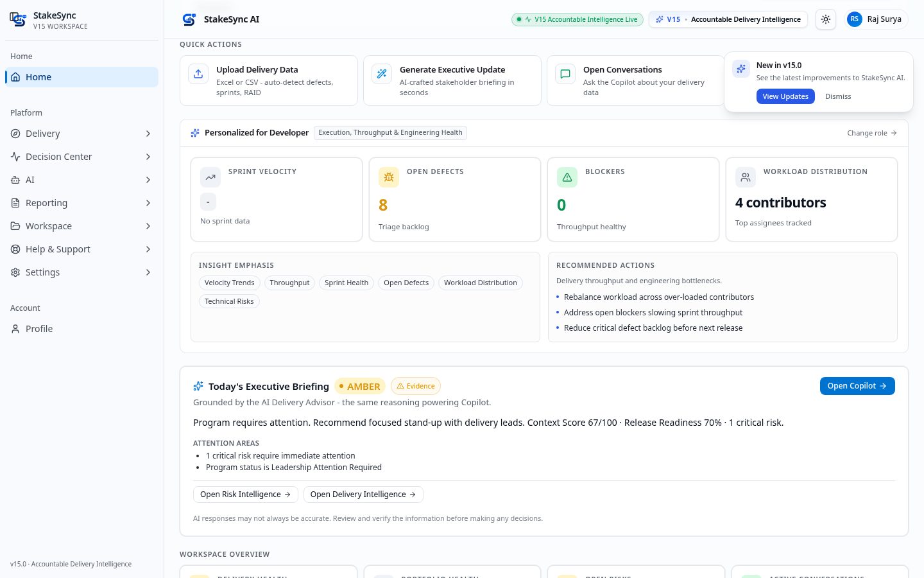Click the Sprint Velocity trend arrow icon
Image resolution: width=924 pixels, height=578 pixels.
pyautogui.click(x=210, y=177)
